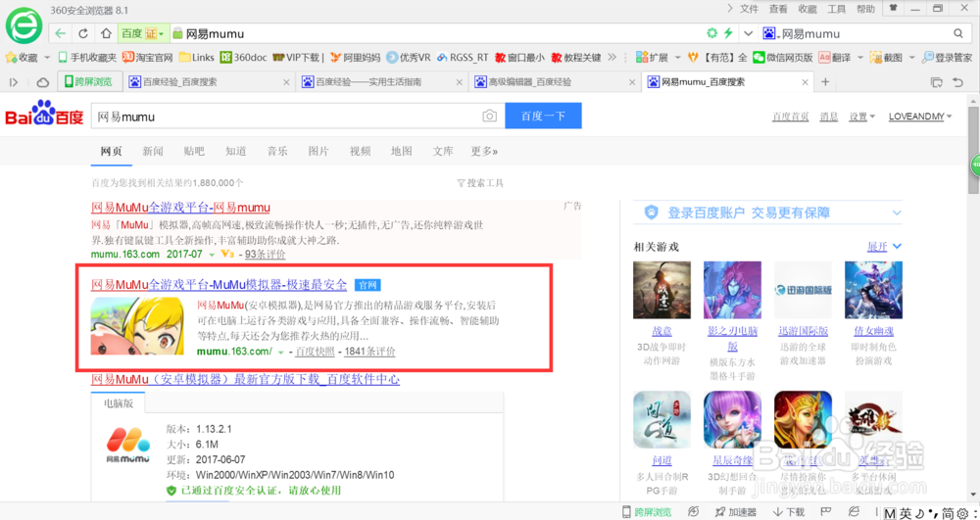This screenshot has width=980, height=520.
Task: Open 1841条评价 reviews link
Action: pos(369,352)
